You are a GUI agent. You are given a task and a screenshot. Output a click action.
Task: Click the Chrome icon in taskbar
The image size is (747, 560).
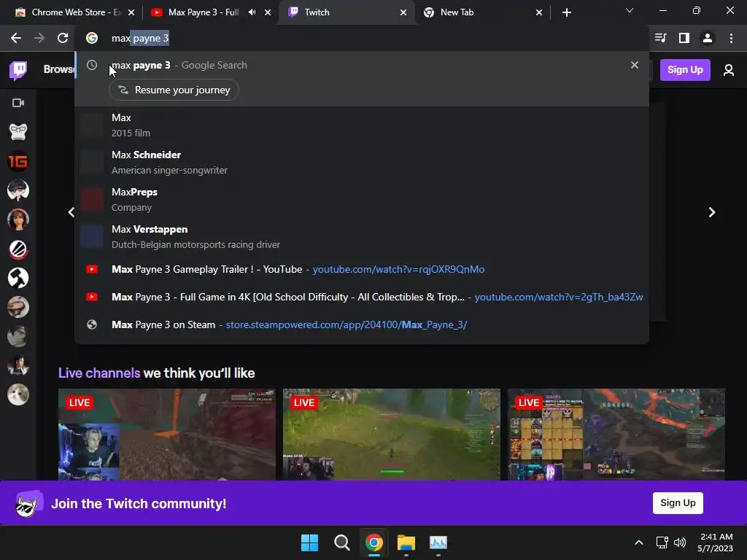(374, 542)
